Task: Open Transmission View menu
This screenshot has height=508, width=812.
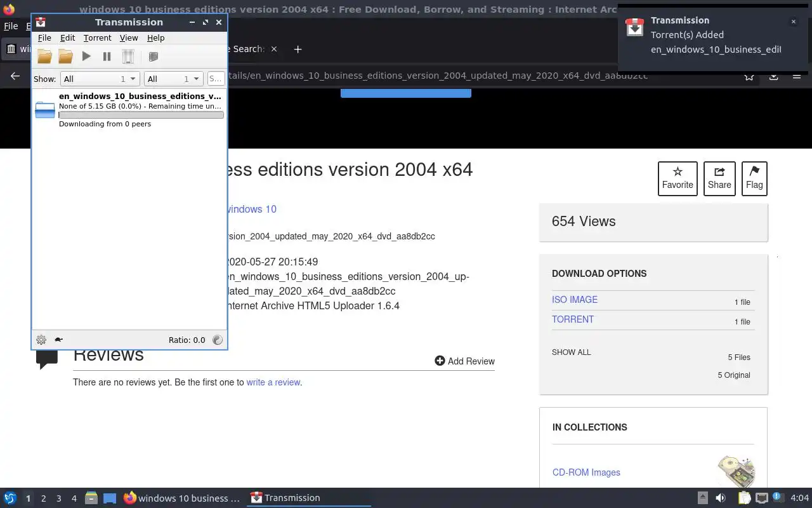Action: pos(129,38)
